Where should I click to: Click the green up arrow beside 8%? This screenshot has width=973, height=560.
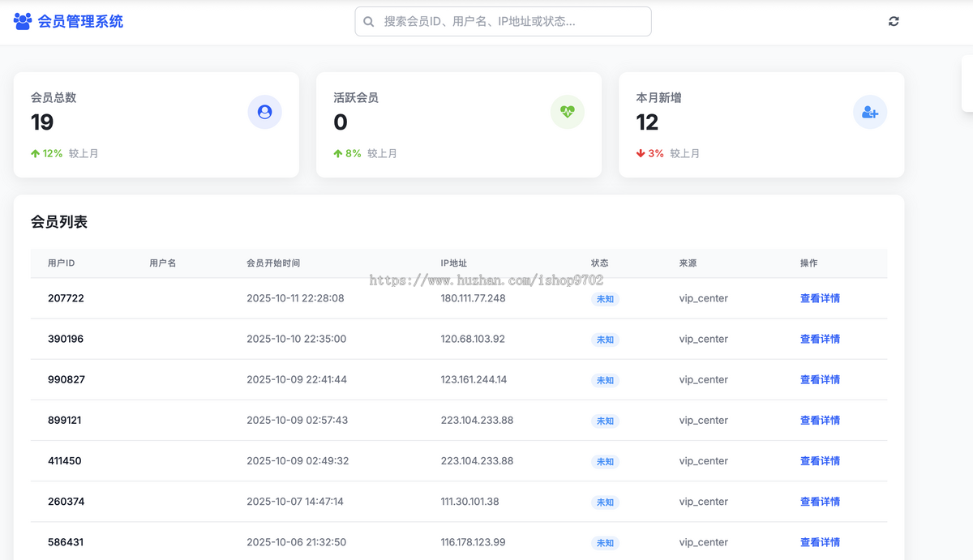pyautogui.click(x=337, y=153)
